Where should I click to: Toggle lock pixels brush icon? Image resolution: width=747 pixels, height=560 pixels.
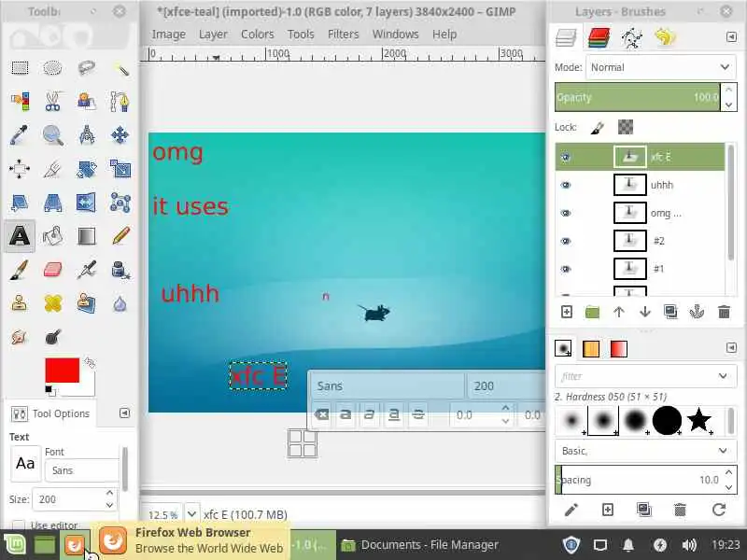tap(598, 127)
